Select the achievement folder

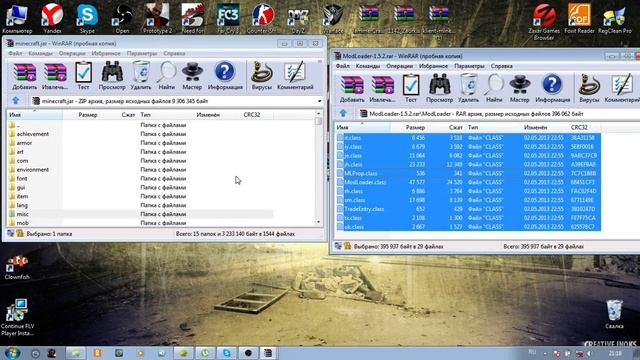(32, 134)
